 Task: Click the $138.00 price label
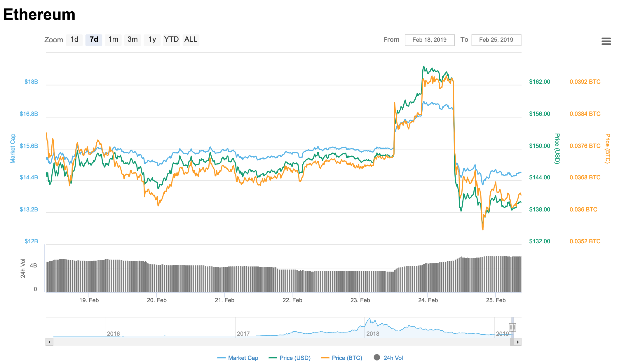(540, 209)
